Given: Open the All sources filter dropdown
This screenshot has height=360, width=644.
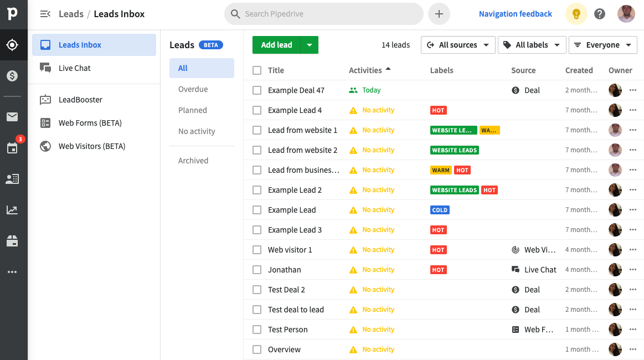Looking at the screenshot, I should [x=458, y=45].
